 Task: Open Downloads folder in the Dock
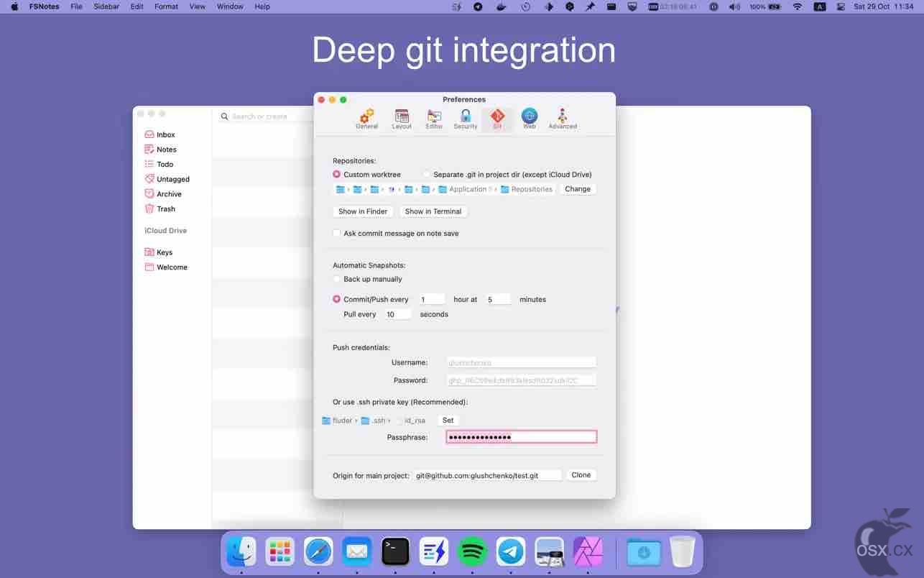coord(644,552)
